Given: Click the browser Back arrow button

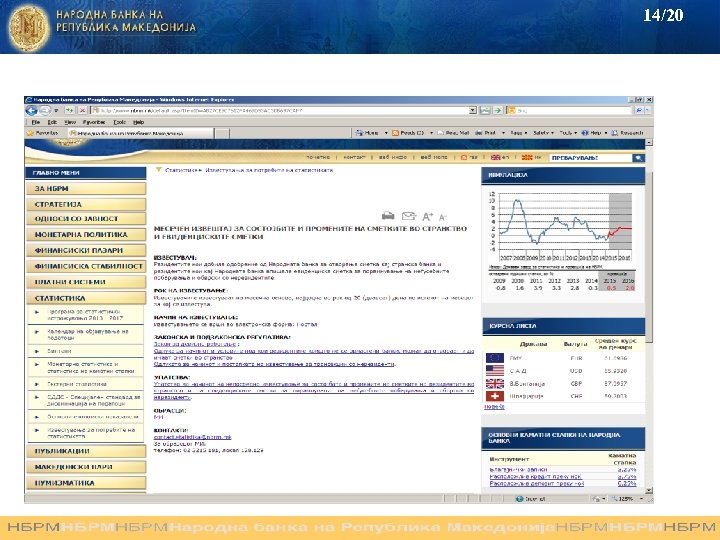Looking at the screenshot, I should (x=31, y=110).
